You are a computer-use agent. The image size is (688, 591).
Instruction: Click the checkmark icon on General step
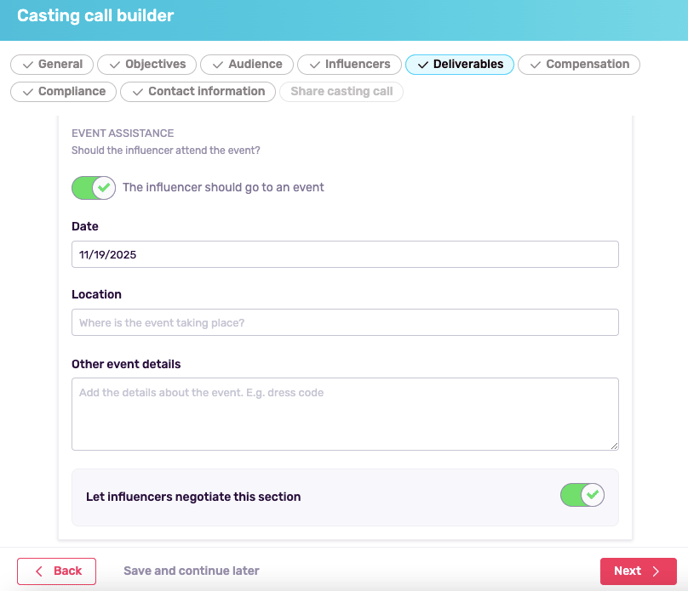(26, 65)
